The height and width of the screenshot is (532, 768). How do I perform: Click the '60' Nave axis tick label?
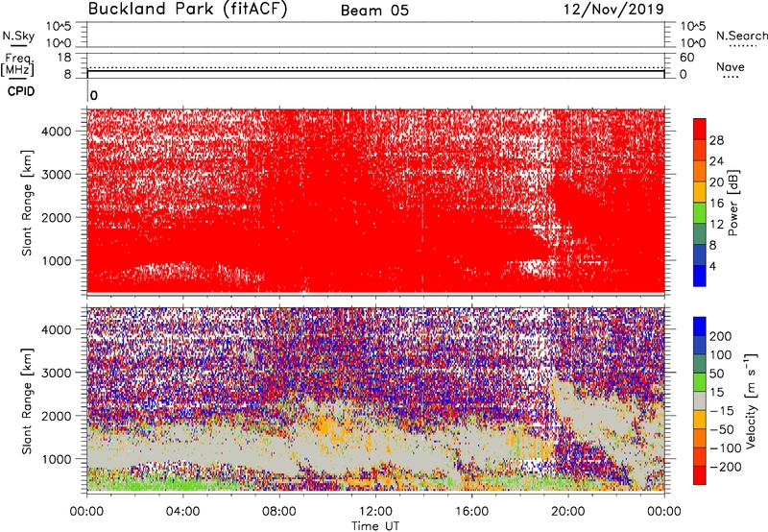tap(686, 58)
